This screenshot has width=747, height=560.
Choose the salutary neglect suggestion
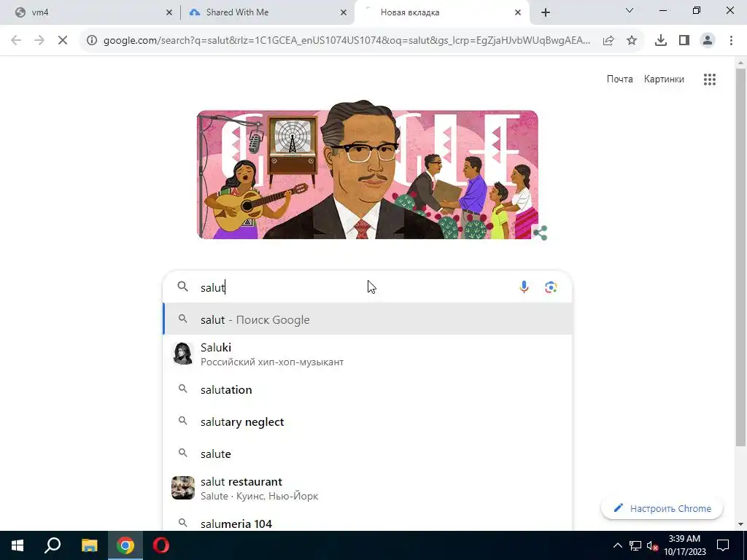pyautogui.click(x=368, y=422)
